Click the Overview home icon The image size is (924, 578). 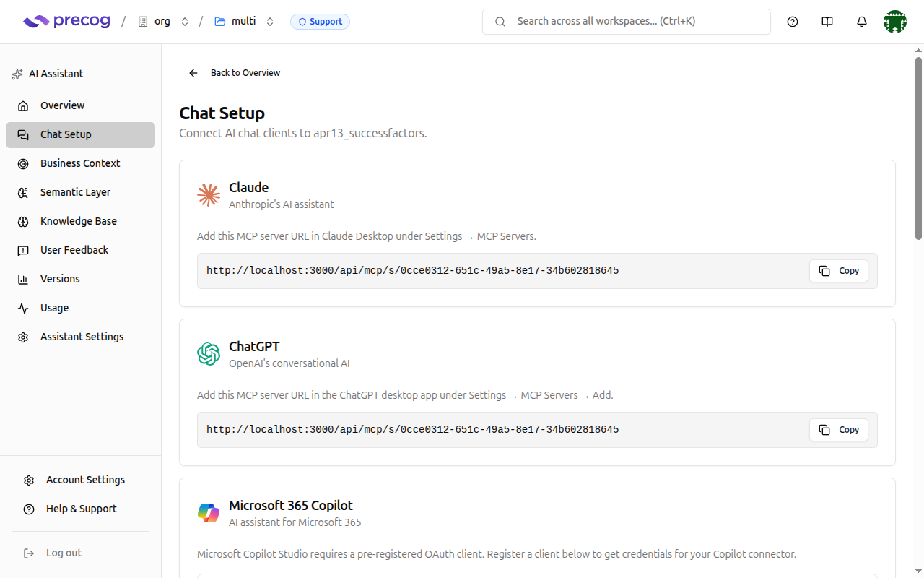(23, 106)
